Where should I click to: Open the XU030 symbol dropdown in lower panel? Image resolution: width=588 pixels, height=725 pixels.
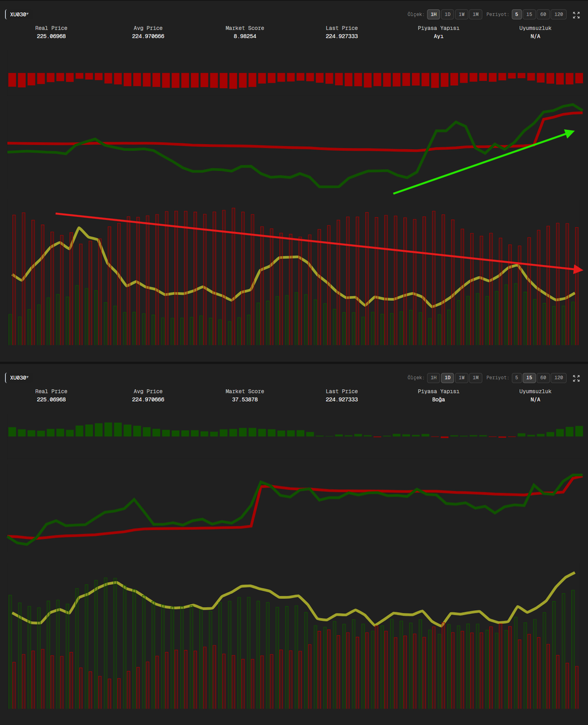(x=19, y=378)
